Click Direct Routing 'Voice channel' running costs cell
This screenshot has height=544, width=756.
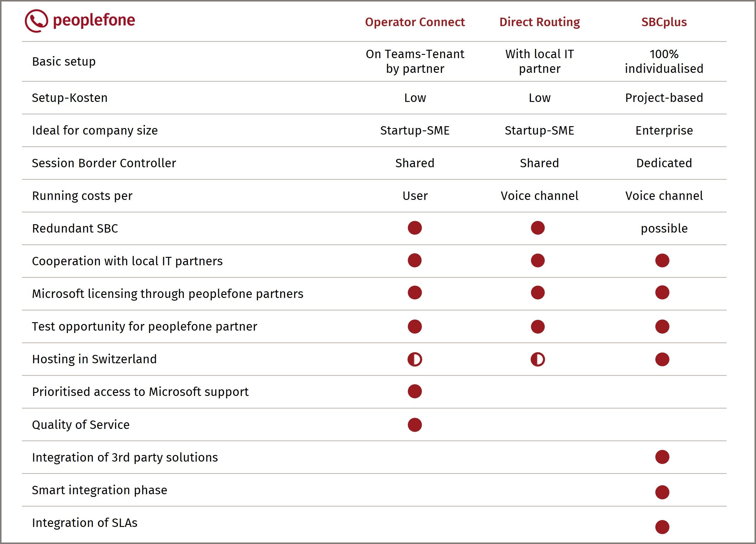(539, 196)
